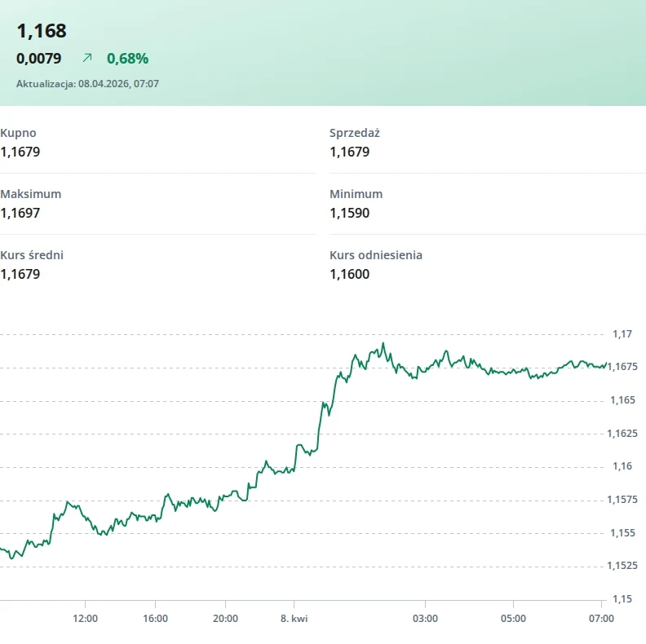Click the Maksimum value 1,1697
The width and height of the screenshot is (646, 644).
tap(20, 213)
